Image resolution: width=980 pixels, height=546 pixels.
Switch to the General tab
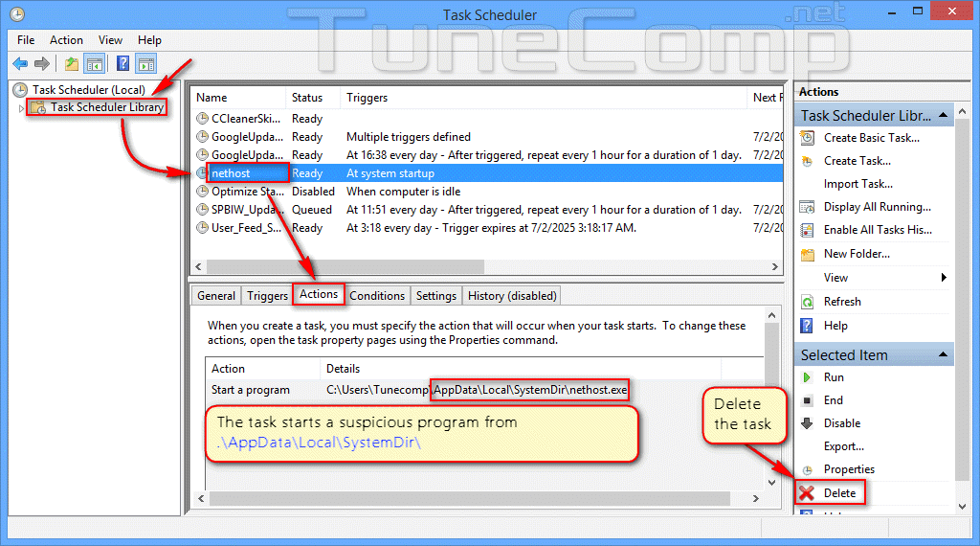pos(216,296)
